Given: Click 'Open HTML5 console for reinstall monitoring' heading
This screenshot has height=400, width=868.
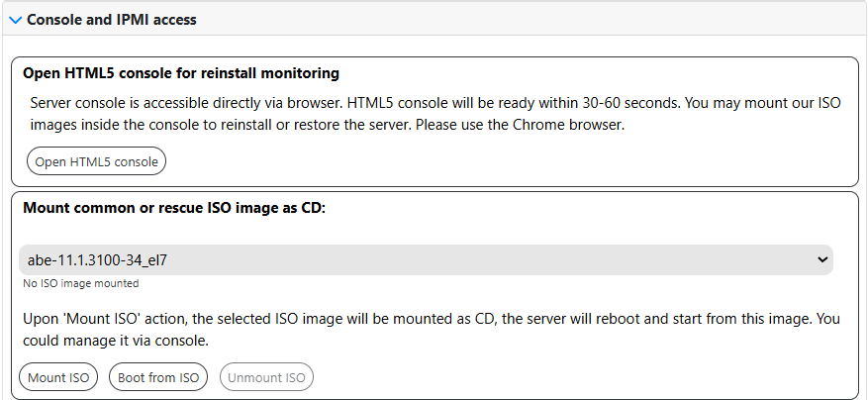Looking at the screenshot, I should tap(181, 72).
